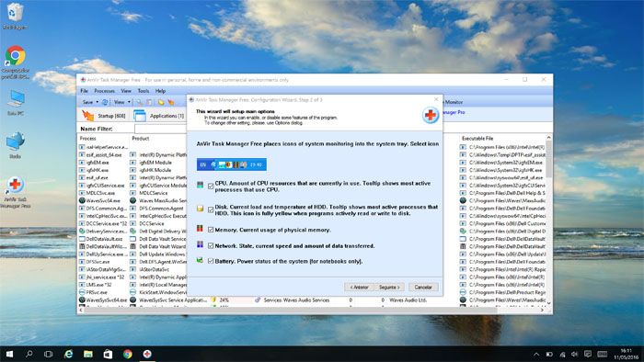Viewport: 644px width, 362px height.
Task: Click the document properties icon in toolbar
Action: pyautogui.click(x=149, y=102)
